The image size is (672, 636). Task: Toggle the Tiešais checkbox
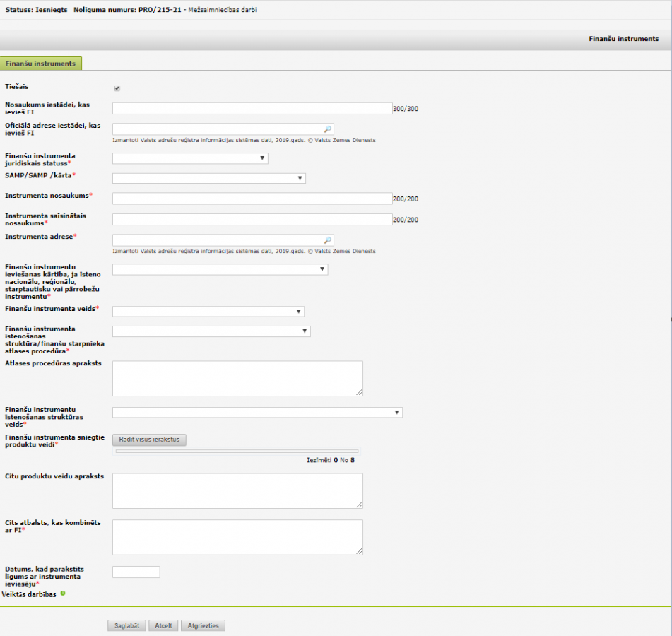(x=117, y=88)
